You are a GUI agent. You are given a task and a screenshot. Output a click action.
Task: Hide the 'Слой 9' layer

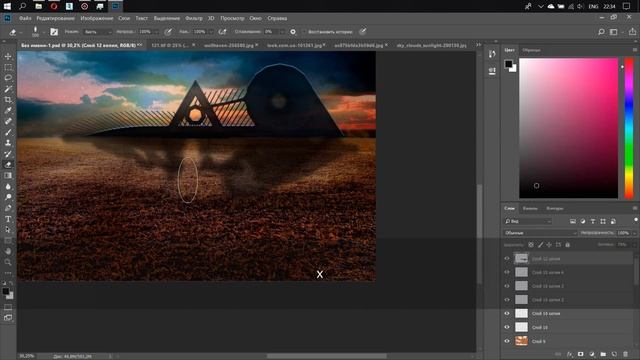tap(507, 341)
